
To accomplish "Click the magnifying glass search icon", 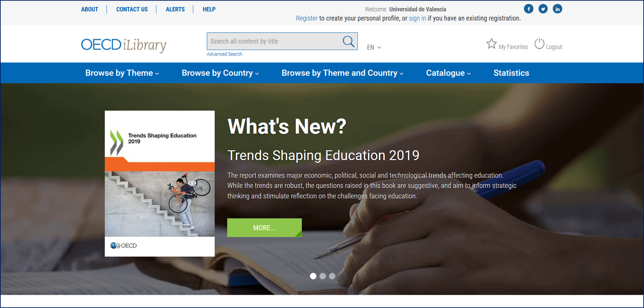I will (348, 41).
